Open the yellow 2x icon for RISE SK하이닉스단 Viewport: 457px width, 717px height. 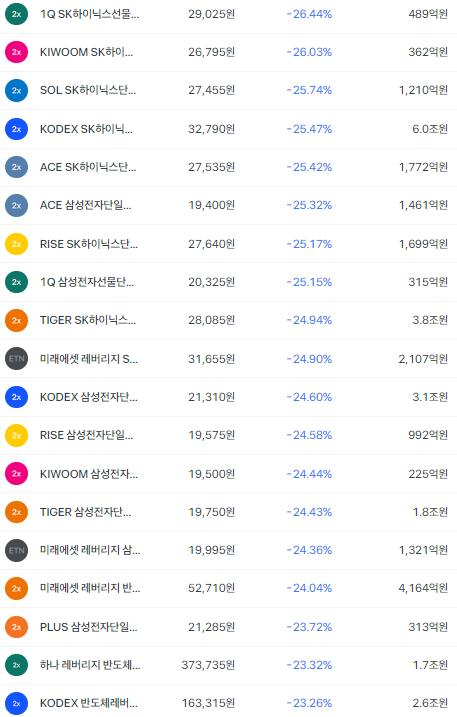(x=16, y=244)
